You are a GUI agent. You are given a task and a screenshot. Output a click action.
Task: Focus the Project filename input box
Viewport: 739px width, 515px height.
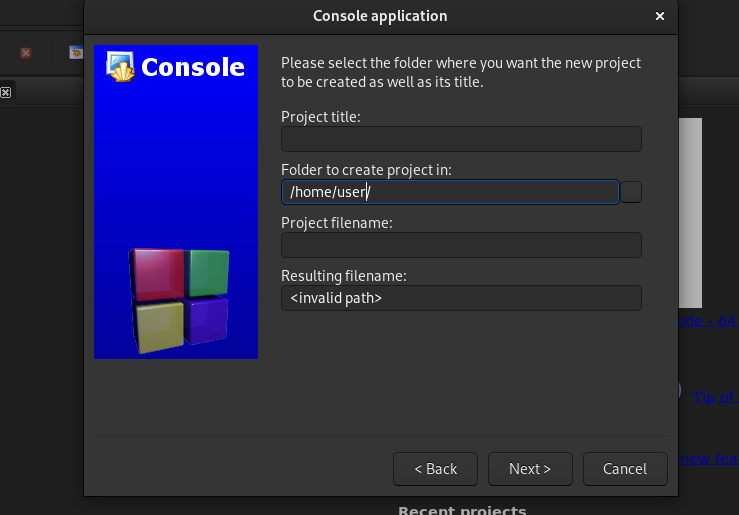[x=461, y=245]
